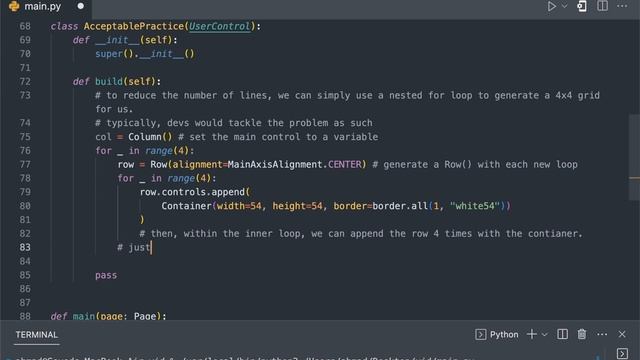Click the open changes icon in editor toolbar

(582, 6)
